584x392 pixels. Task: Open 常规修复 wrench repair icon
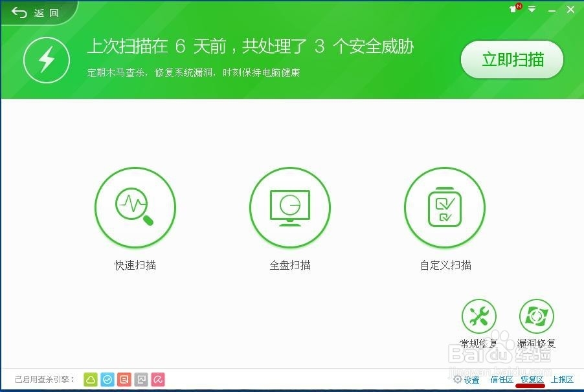coord(479,316)
